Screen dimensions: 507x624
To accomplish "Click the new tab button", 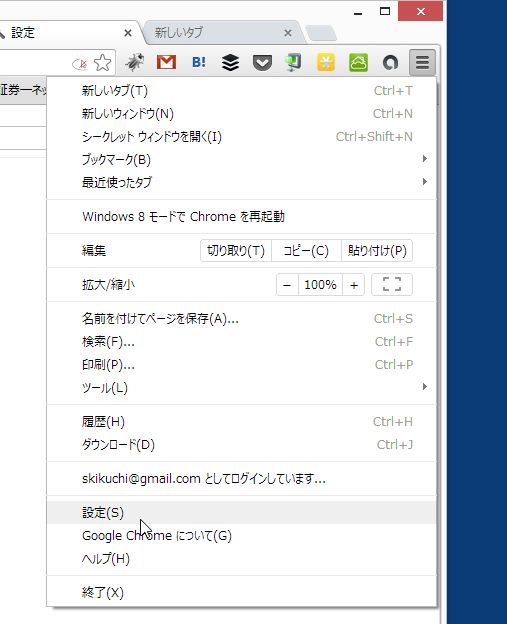I will point(321,33).
